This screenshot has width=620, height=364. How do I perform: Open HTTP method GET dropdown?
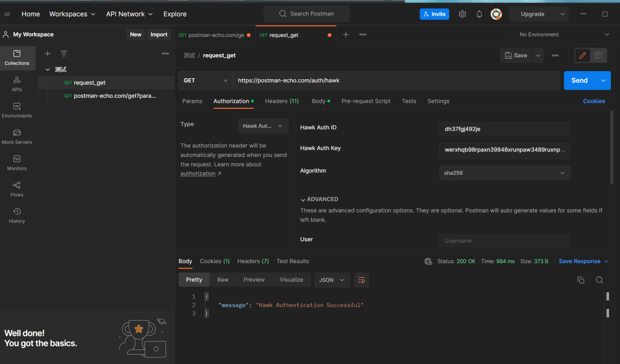(206, 80)
